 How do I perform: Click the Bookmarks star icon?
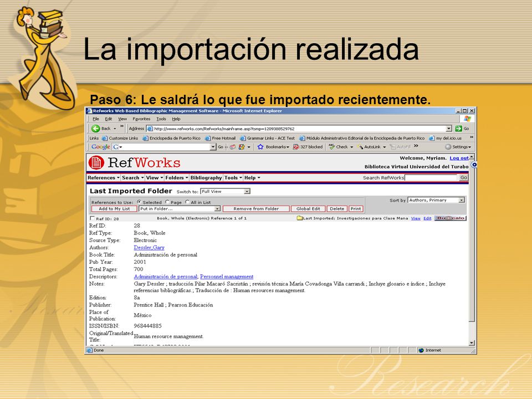pyautogui.click(x=260, y=147)
